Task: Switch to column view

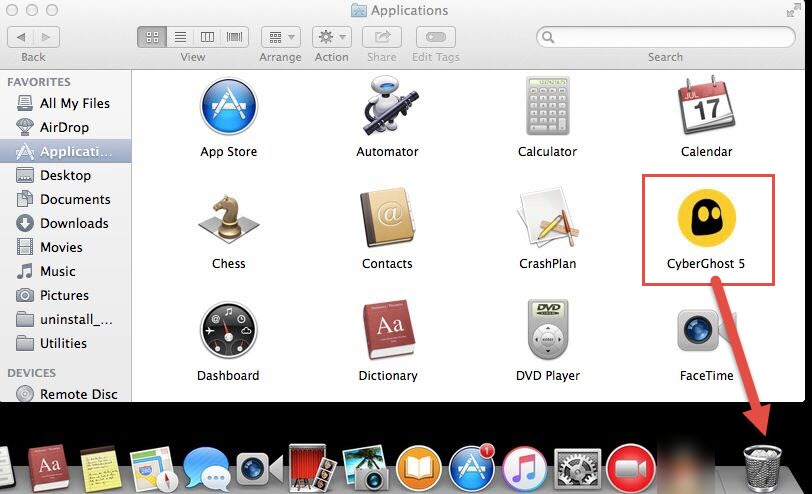Action: [207, 37]
